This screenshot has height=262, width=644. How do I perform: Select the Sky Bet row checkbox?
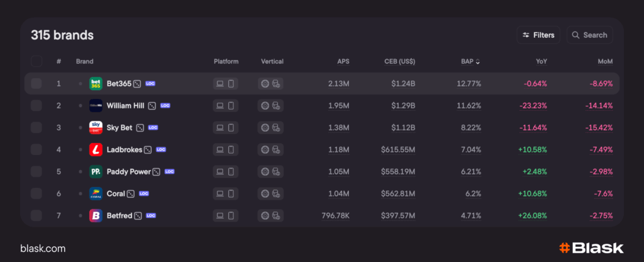tap(36, 128)
